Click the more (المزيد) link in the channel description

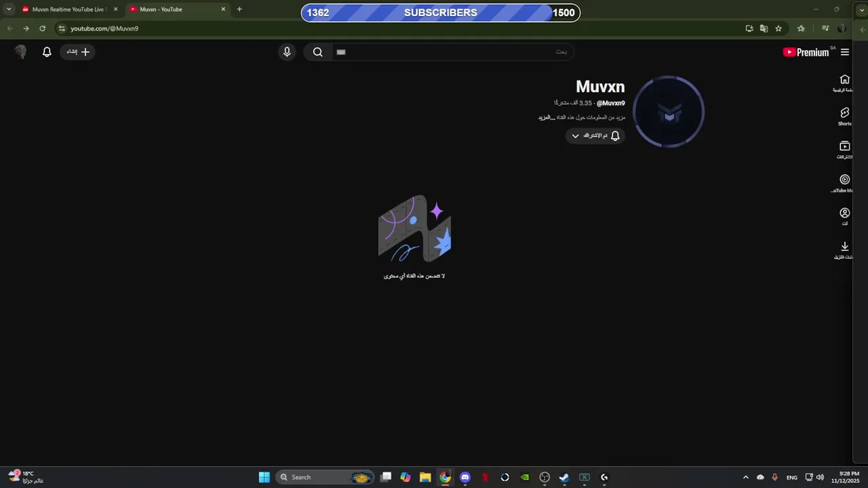pos(547,117)
